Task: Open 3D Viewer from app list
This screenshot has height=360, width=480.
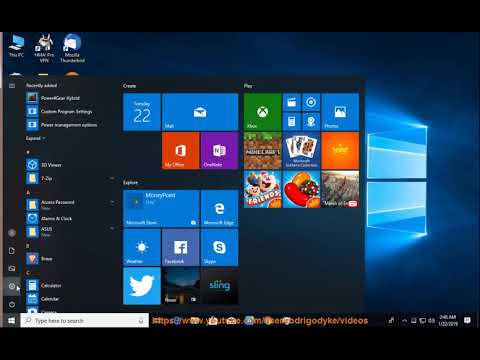Action: click(x=71, y=165)
